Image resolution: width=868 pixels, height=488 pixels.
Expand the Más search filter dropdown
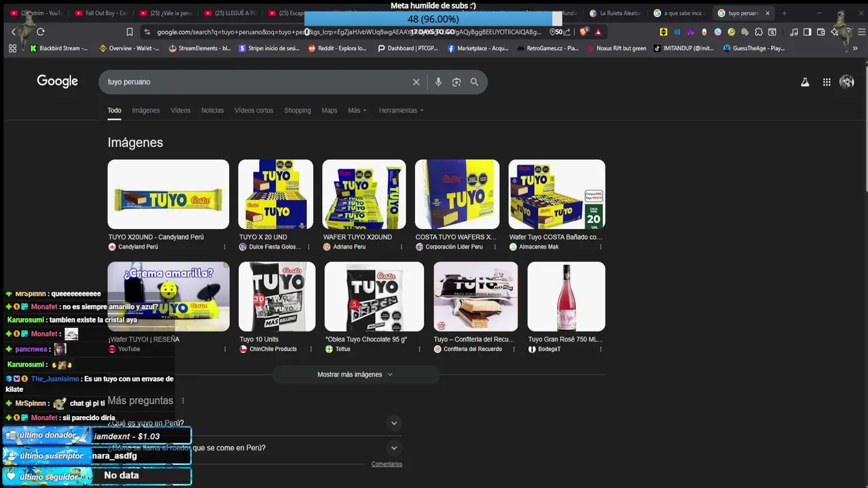coord(357,110)
